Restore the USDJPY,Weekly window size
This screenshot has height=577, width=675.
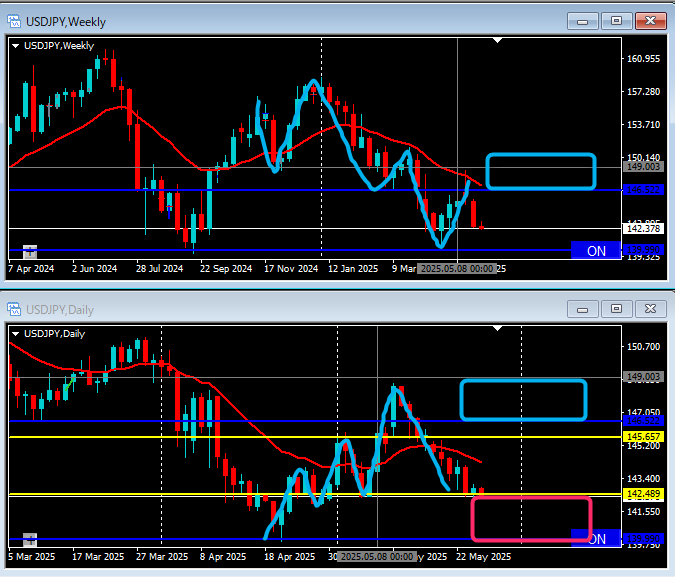tap(616, 21)
